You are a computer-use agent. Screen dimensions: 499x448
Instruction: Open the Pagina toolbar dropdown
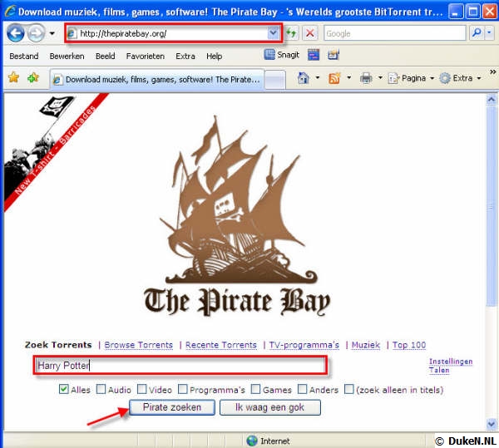coord(411,78)
